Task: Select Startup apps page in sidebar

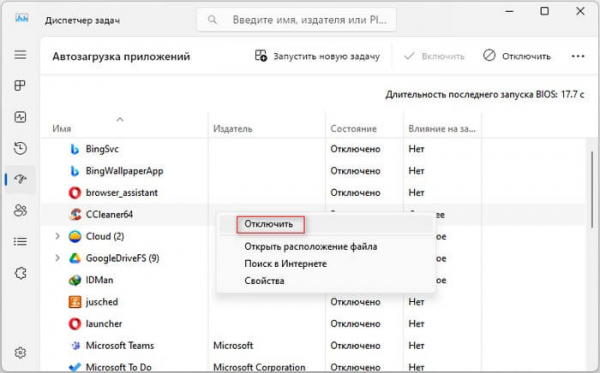Action: pyautogui.click(x=20, y=179)
